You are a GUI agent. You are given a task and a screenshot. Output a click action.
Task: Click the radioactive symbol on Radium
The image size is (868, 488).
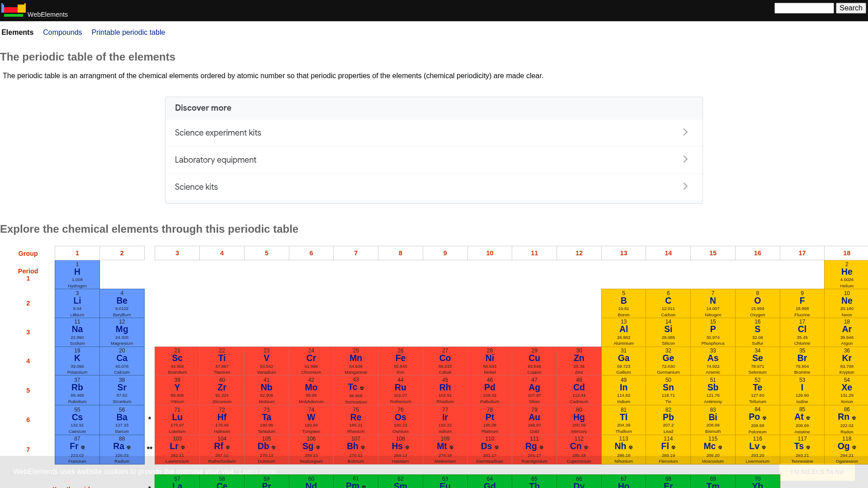coord(128,446)
